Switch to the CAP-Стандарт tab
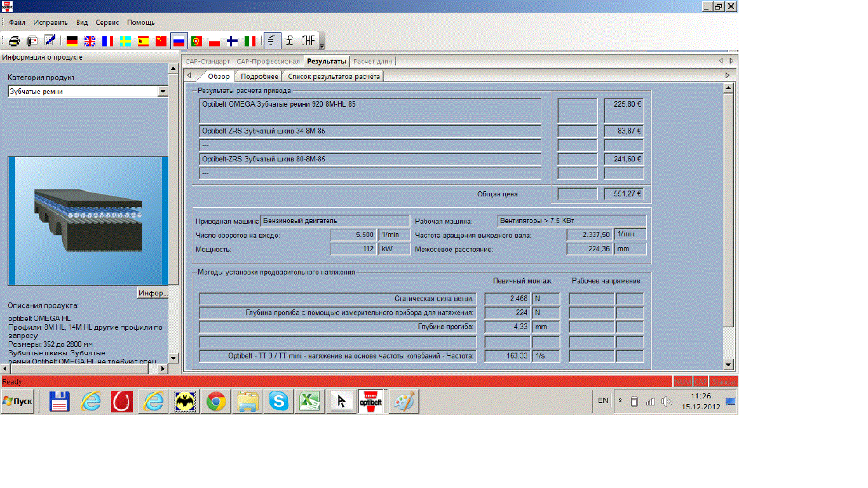This screenshot has width=868, height=488. click(x=208, y=62)
